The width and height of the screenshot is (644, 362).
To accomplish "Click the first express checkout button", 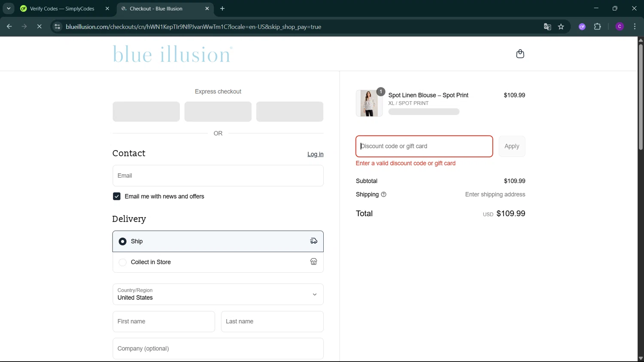I will (x=146, y=112).
